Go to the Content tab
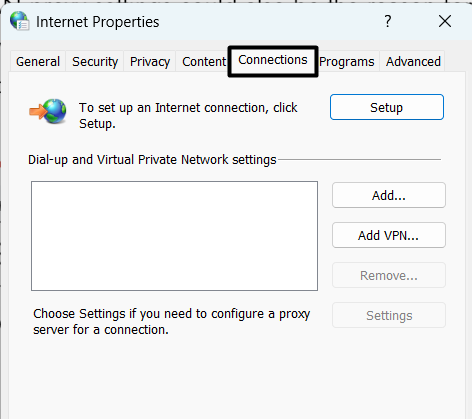Image resolution: width=472 pixels, height=419 pixels. coord(204,62)
